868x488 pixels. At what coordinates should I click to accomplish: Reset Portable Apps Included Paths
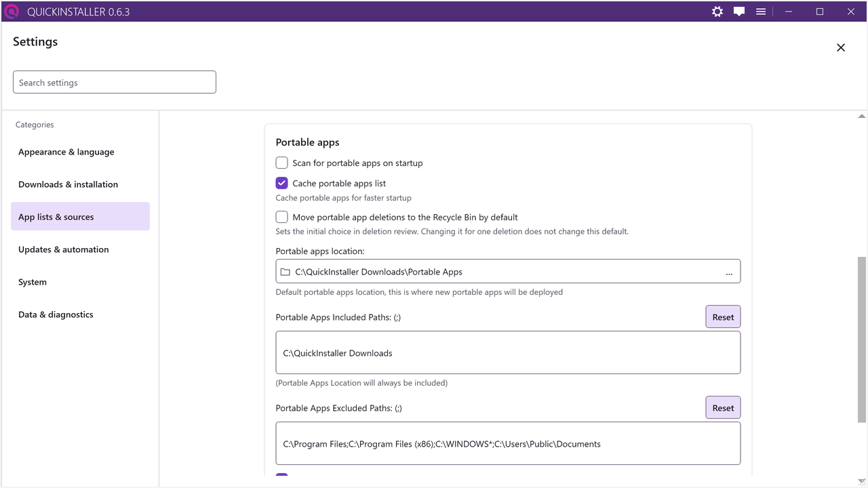click(723, 317)
